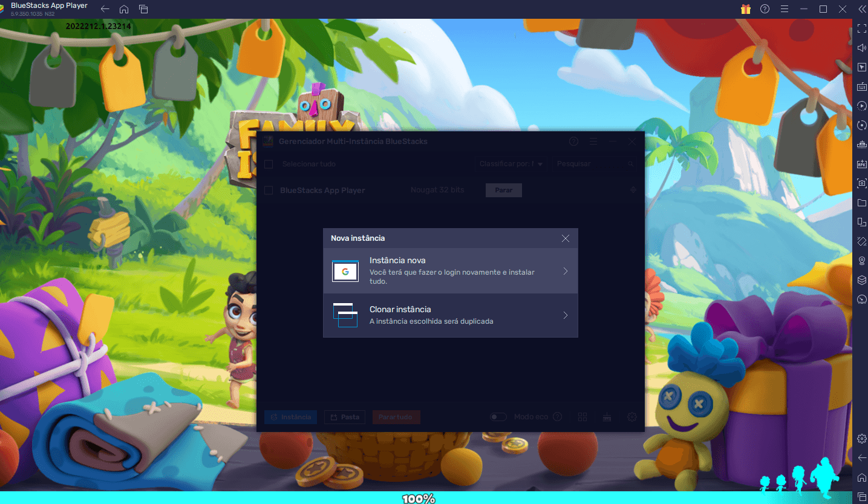Click the Android home icon in sidebar
Image resolution: width=868 pixels, height=504 pixels.
pos(862,477)
